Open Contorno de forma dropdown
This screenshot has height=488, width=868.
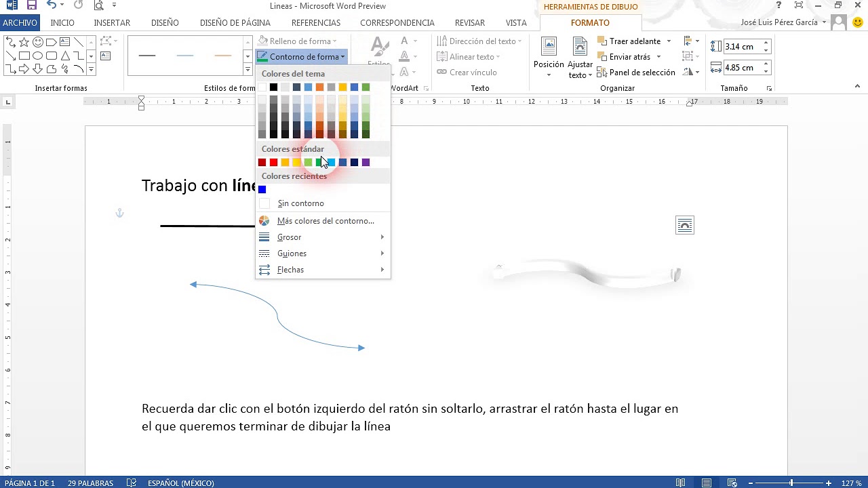coord(302,57)
